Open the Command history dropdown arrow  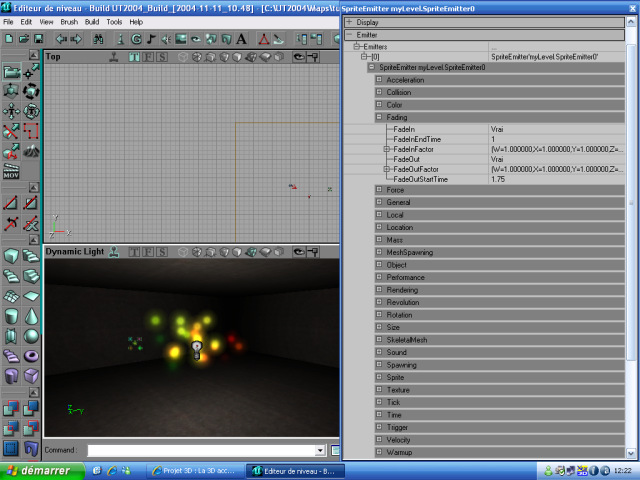click(320, 451)
